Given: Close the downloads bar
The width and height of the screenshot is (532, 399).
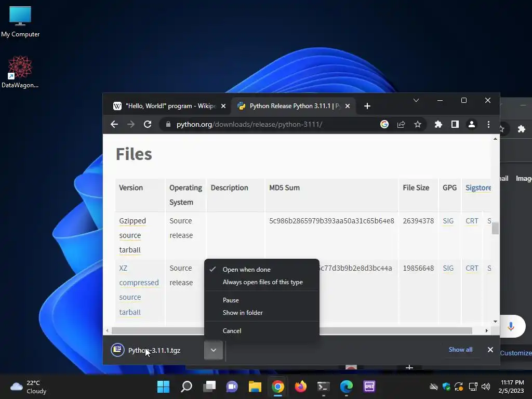Looking at the screenshot, I should [490, 350].
